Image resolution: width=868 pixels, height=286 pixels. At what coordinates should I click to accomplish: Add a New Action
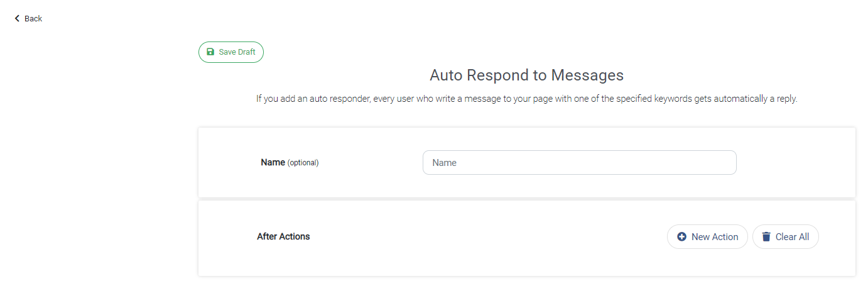tap(707, 237)
